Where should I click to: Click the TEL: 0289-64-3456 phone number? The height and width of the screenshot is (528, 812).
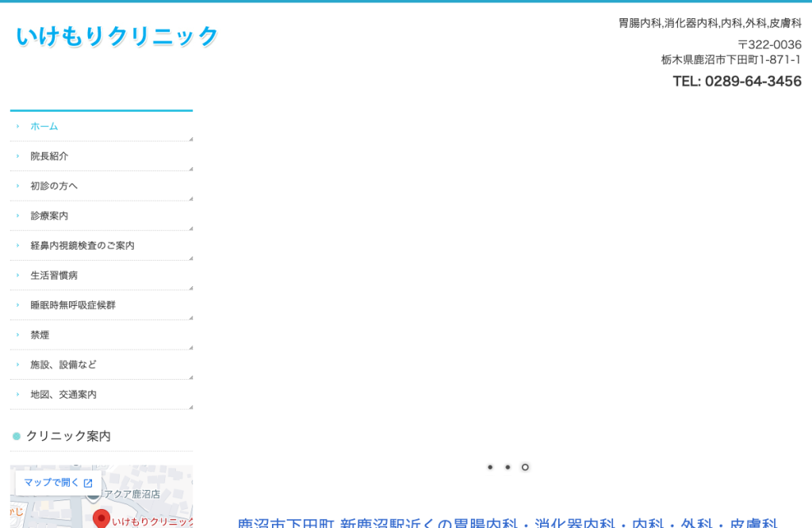coord(737,82)
